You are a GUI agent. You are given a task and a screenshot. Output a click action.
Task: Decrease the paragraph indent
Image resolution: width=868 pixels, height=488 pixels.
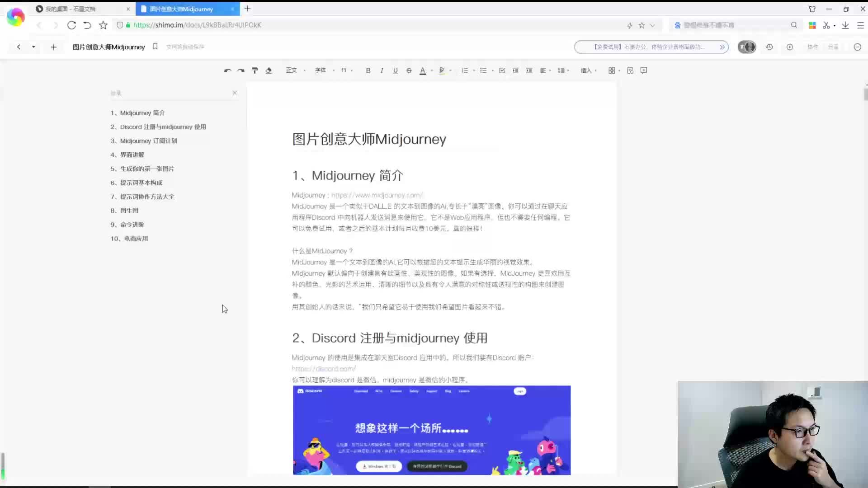point(529,70)
